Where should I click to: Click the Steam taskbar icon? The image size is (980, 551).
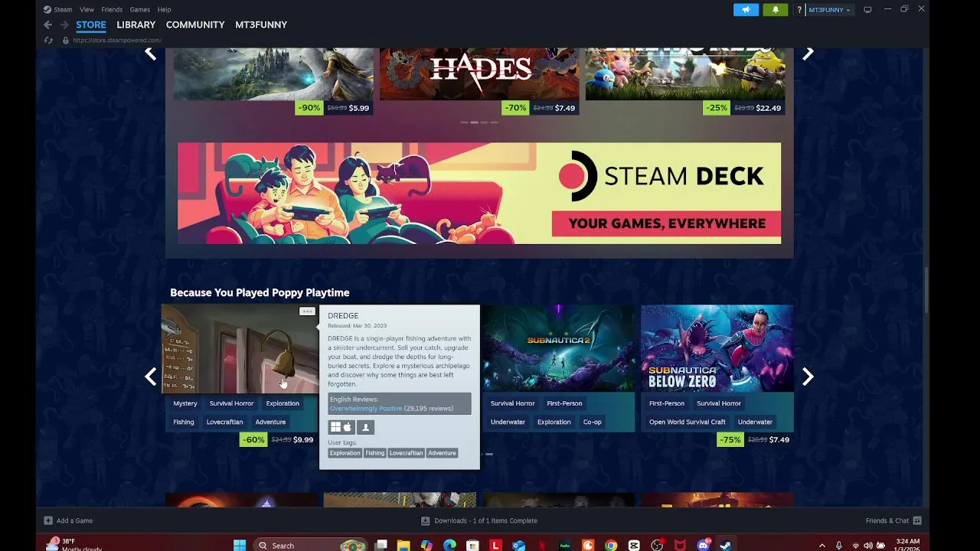point(726,545)
